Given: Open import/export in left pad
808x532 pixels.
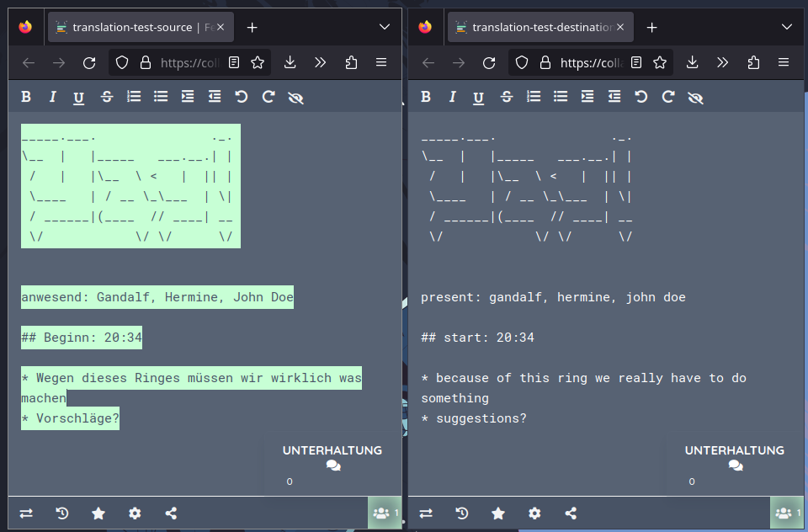Looking at the screenshot, I should pos(26,513).
